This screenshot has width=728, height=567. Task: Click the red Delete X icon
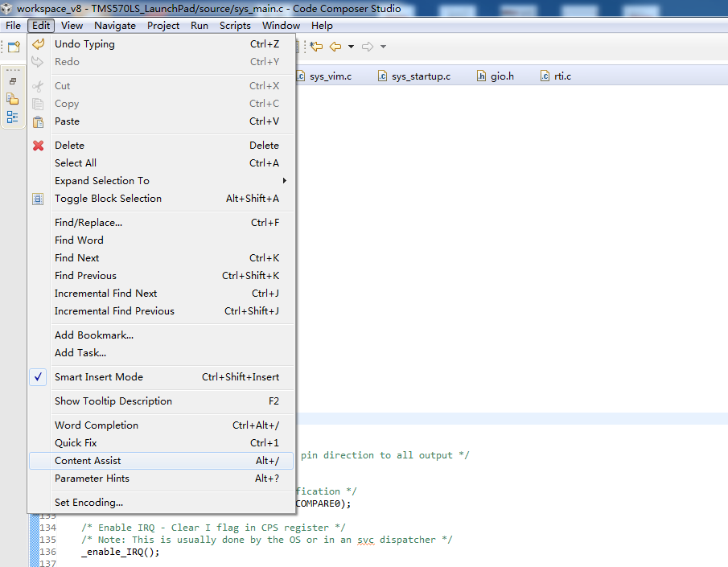(38, 146)
